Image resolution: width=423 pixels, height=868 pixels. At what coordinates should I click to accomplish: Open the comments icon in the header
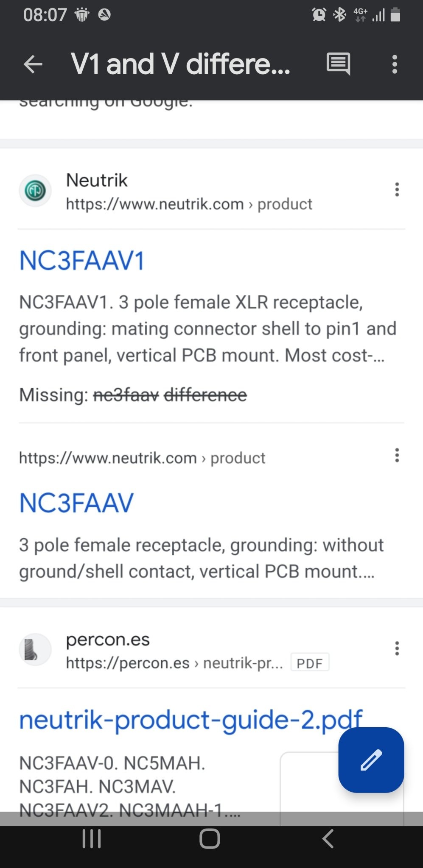coord(338,64)
